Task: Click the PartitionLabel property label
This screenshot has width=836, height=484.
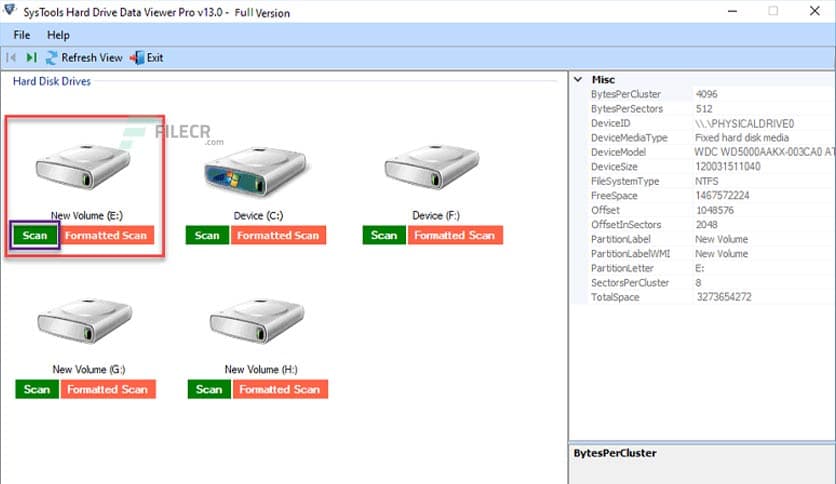Action: click(621, 239)
